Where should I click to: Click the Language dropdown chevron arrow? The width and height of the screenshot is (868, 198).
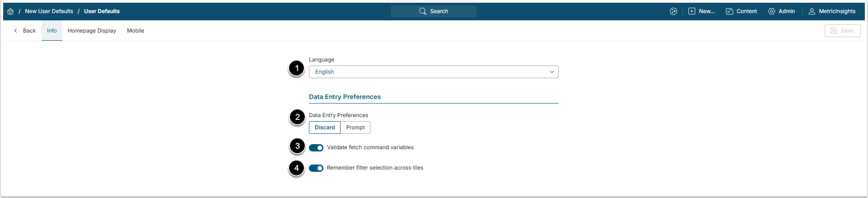(552, 72)
